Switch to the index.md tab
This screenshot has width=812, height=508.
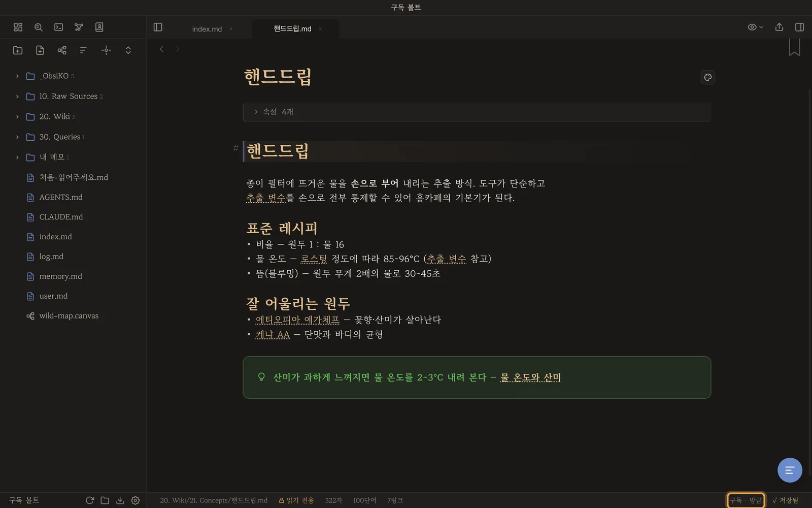207,29
